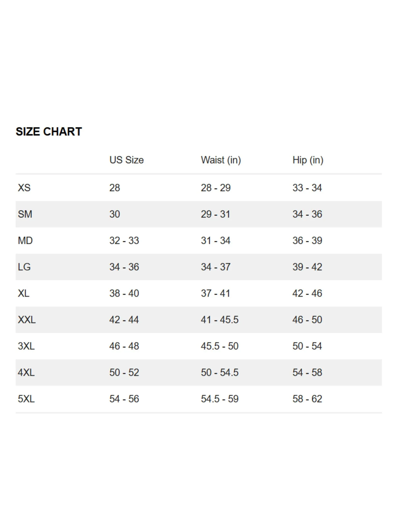Click the 54.5 - 59 waist value
Image resolution: width=399 pixels, height=532 pixels.
point(220,399)
